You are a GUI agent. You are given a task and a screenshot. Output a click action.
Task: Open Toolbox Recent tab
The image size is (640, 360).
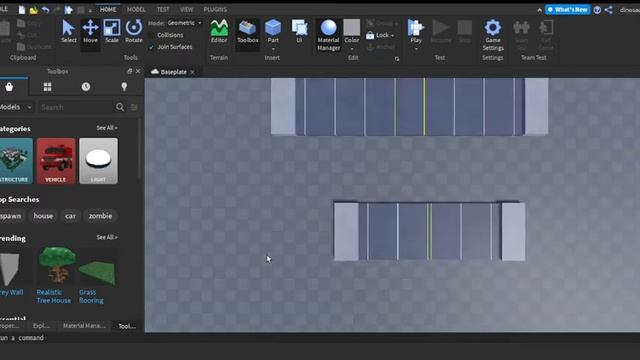86,87
